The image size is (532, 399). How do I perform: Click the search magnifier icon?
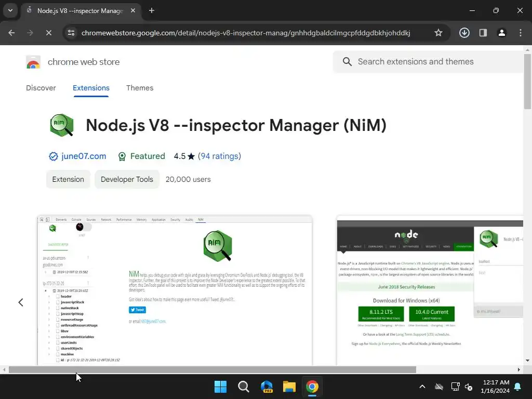(x=347, y=62)
